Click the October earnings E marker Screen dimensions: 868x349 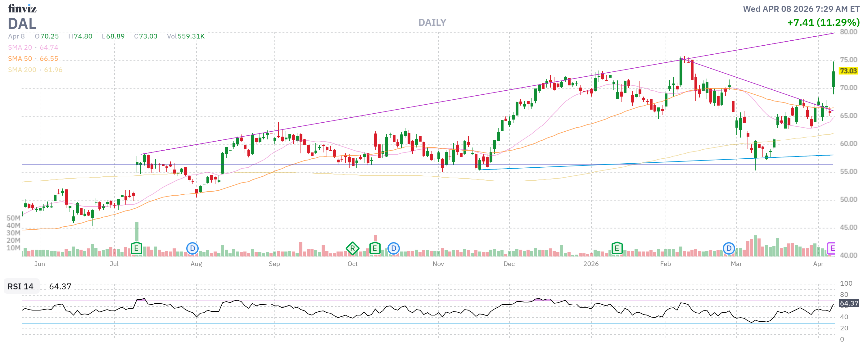click(375, 249)
